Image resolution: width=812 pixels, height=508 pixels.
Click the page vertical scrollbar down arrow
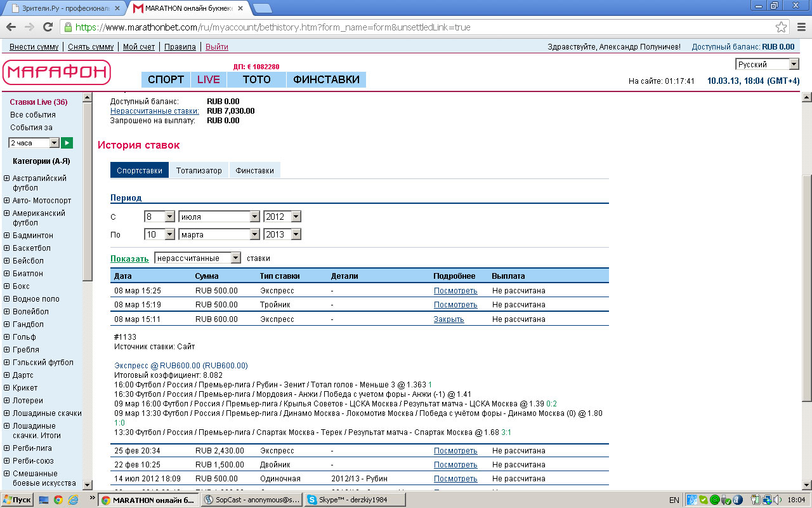coord(807,485)
